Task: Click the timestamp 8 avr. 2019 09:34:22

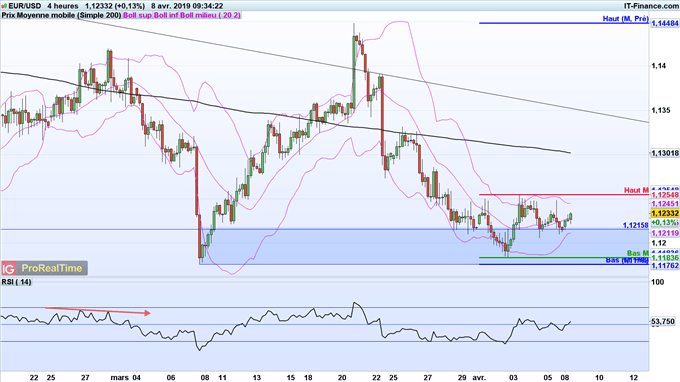Action: (187, 6)
